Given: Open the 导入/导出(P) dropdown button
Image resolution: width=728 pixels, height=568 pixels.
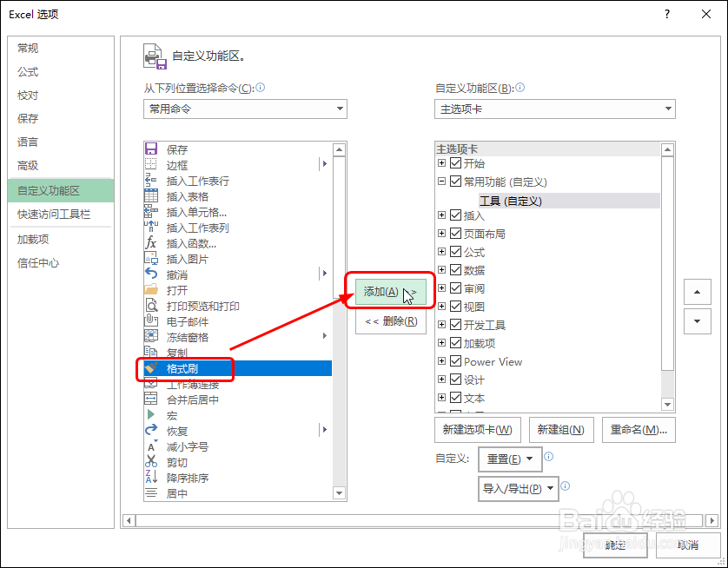Looking at the screenshot, I should coord(518,489).
